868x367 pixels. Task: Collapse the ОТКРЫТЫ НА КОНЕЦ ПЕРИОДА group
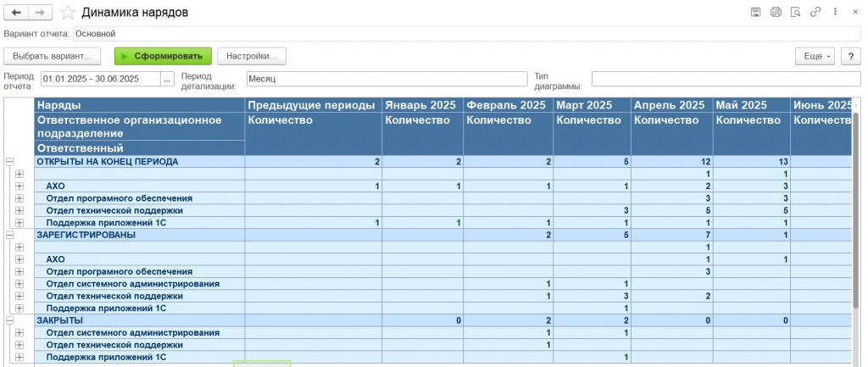tap(9, 162)
